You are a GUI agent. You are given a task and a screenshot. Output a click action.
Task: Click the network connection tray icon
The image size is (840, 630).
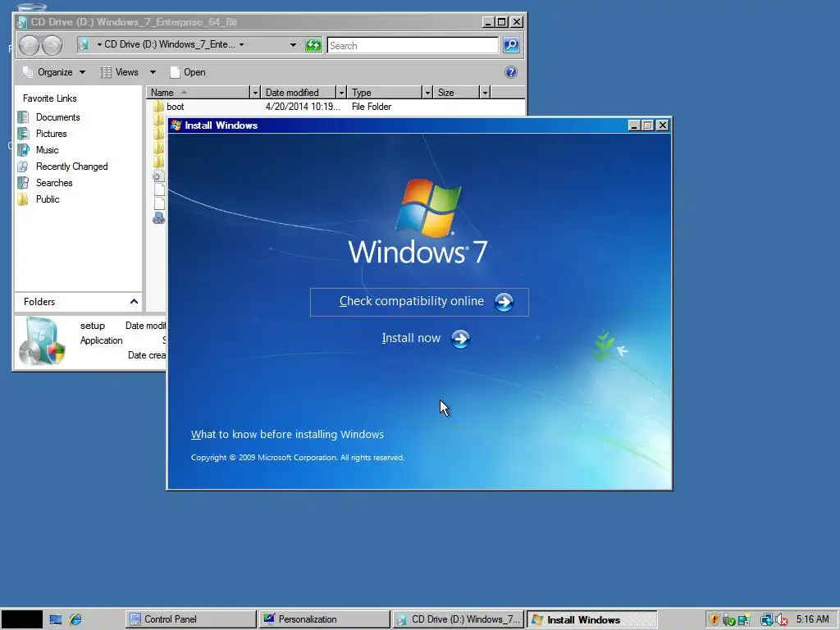767,620
